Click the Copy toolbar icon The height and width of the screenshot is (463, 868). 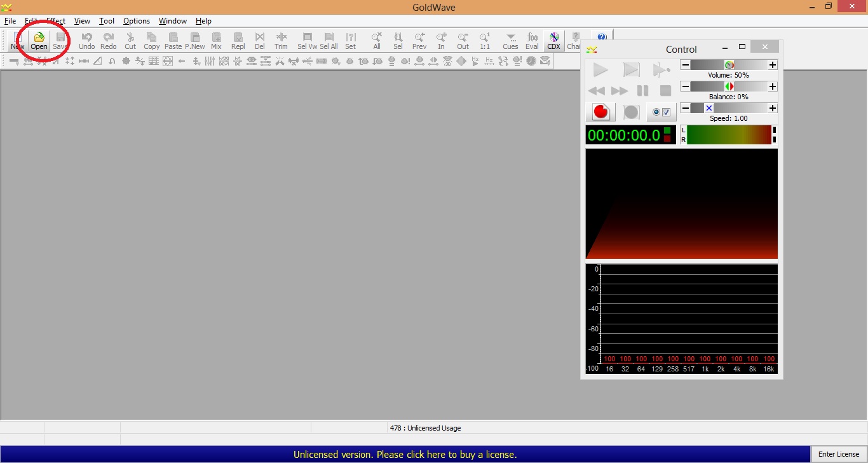coord(152,41)
